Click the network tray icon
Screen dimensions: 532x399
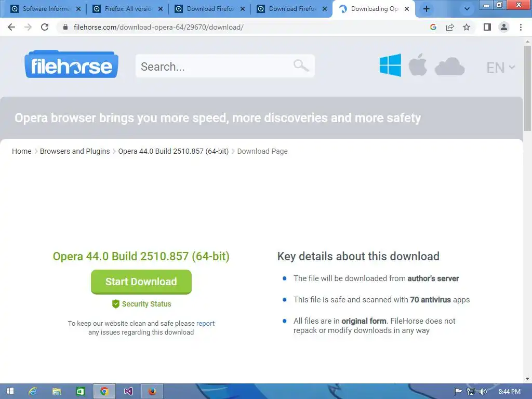[x=471, y=392]
